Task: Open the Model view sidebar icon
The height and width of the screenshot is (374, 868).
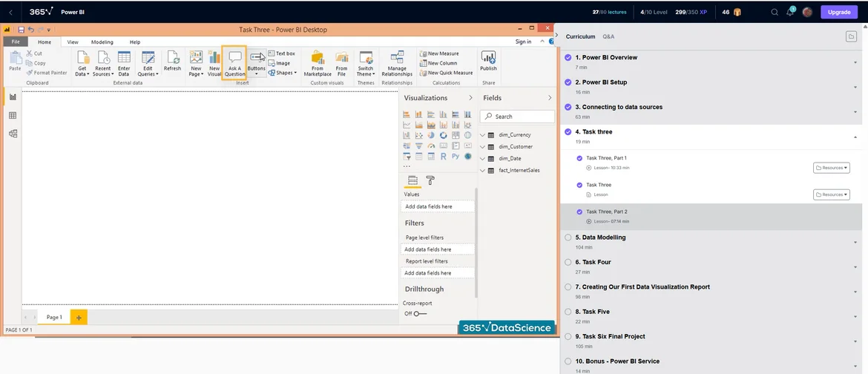Action: (x=13, y=134)
